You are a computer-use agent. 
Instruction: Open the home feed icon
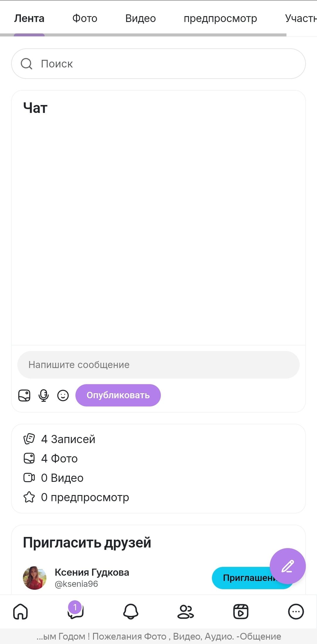click(x=21, y=612)
